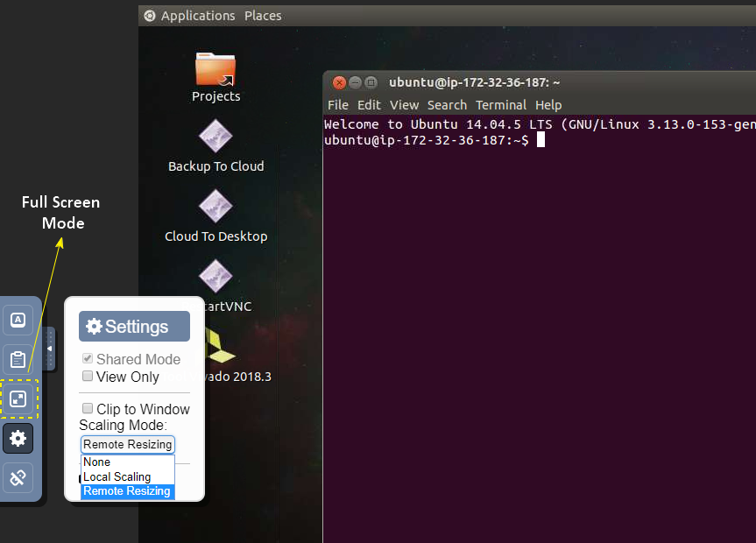The image size is (756, 543).
Task: Choose None as the Scaling Mode
Action: click(x=96, y=462)
